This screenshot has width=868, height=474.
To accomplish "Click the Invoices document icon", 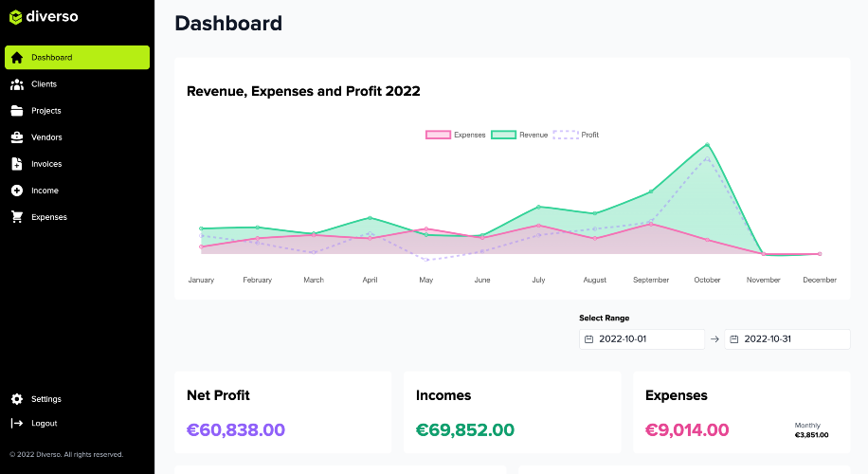I will tap(17, 164).
